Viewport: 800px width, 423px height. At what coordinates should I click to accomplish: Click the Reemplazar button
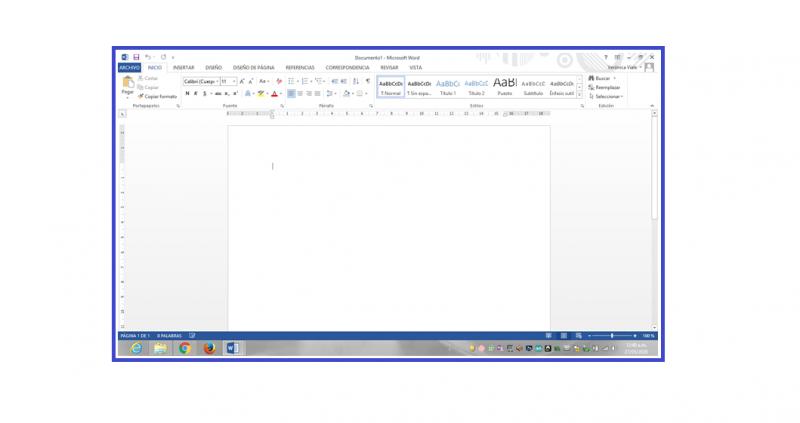[607, 87]
